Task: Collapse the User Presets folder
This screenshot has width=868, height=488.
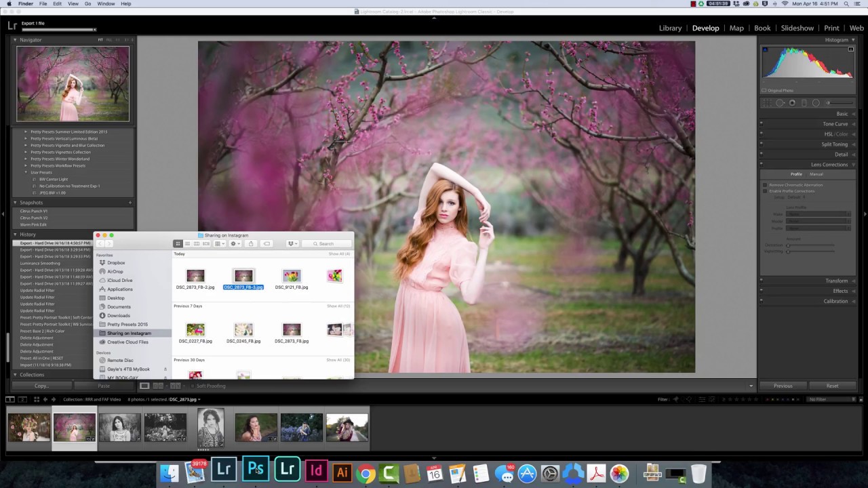Action: click(x=26, y=172)
